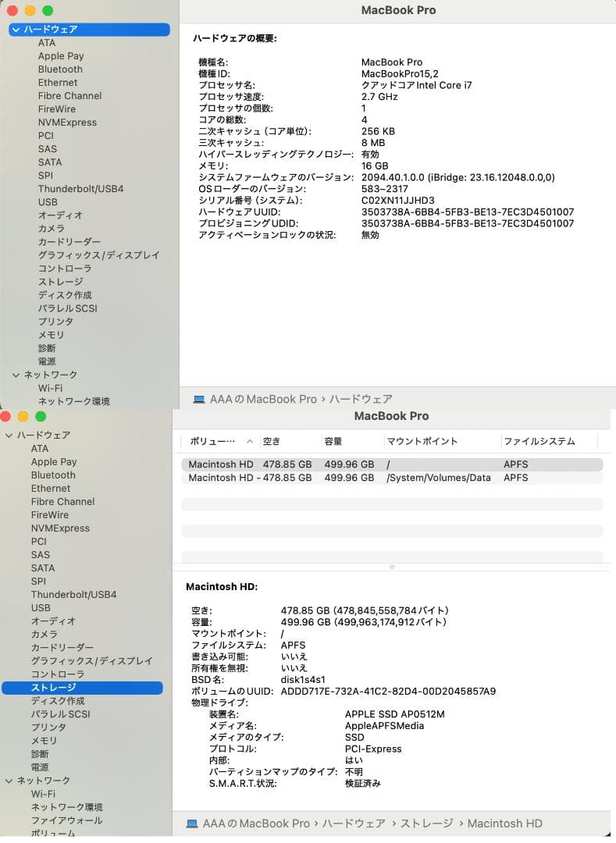Select ディスク作成 in bottom window sidebar
This screenshot has width=616, height=843.
[x=58, y=701]
